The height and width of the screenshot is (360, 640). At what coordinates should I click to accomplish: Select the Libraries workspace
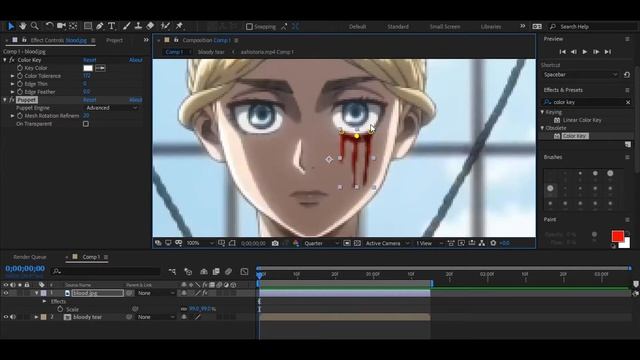[x=491, y=27]
